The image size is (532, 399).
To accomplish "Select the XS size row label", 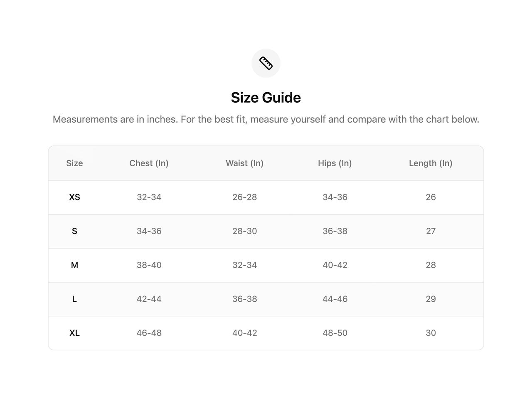I will coord(74,197).
